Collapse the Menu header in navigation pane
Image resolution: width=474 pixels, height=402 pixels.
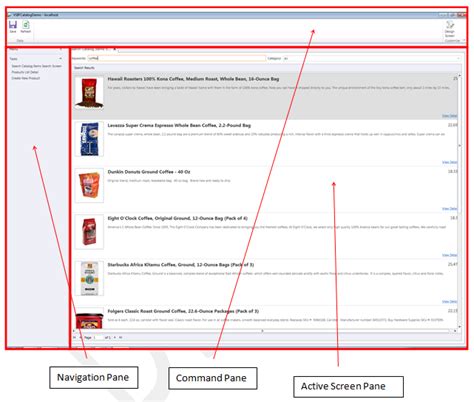(60, 49)
